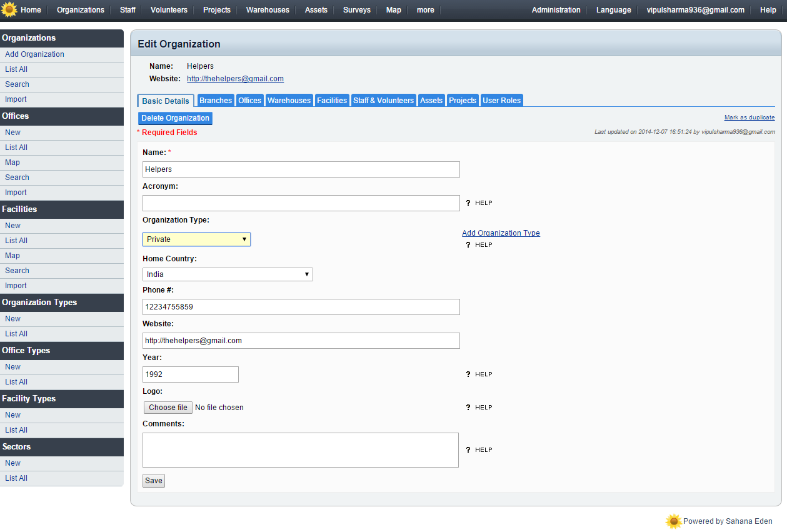This screenshot has height=532, width=787.
Task: Open the Staff & Volunteers tab
Action: (383, 101)
